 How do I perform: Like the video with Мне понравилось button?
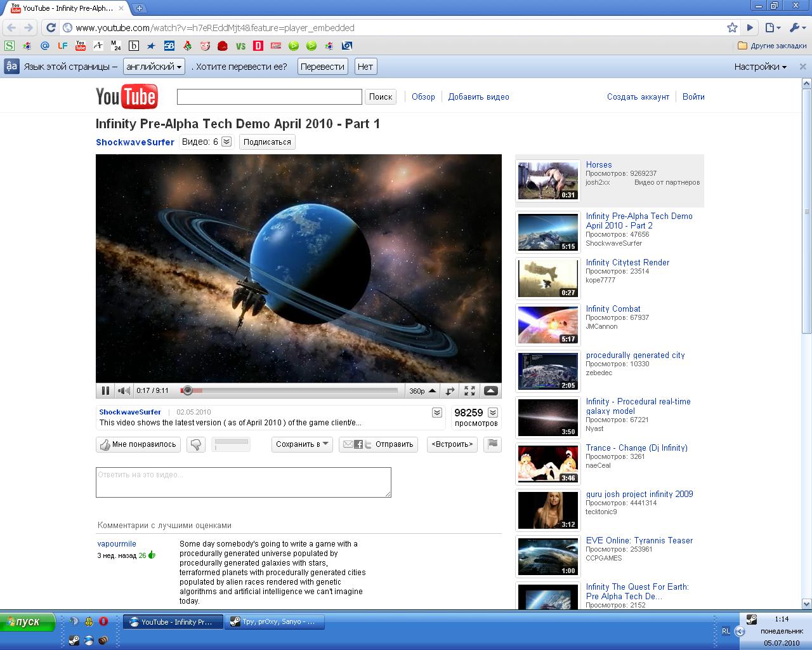[138, 444]
